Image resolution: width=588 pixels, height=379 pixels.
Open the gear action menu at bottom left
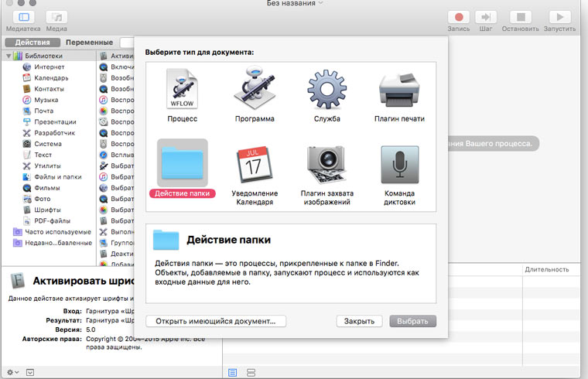tap(12, 372)
